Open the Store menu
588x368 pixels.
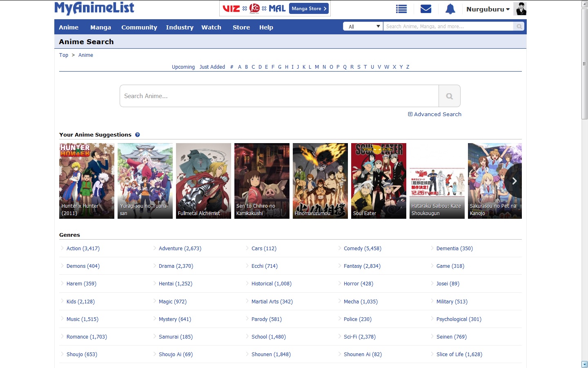point(241,27)
